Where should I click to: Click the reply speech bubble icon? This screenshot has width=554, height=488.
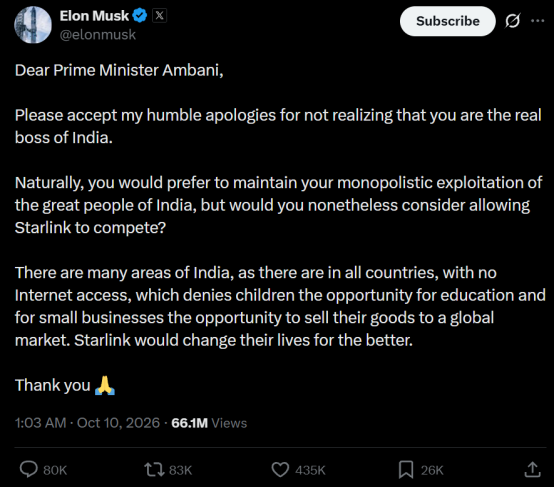coord(29,470)
